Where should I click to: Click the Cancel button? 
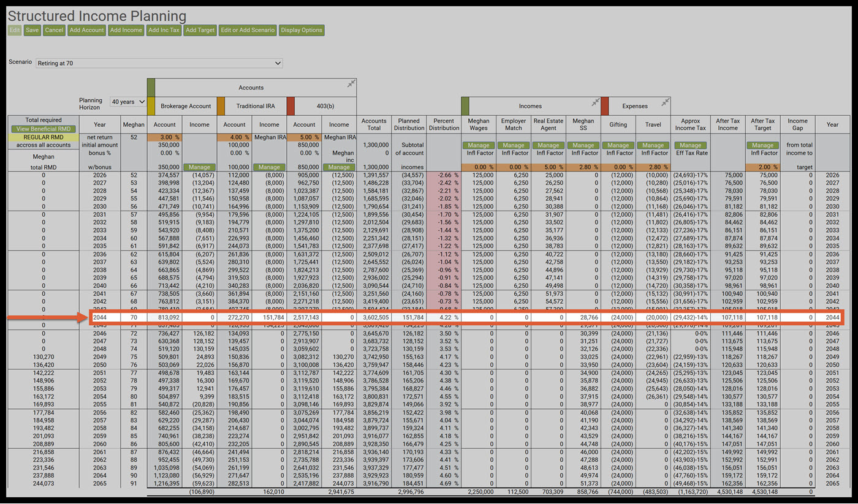tap(54, 30)
